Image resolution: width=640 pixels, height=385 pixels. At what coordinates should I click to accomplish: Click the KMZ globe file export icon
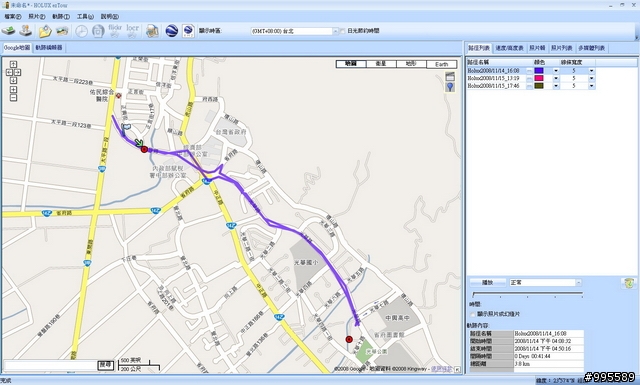coord(188,31)
